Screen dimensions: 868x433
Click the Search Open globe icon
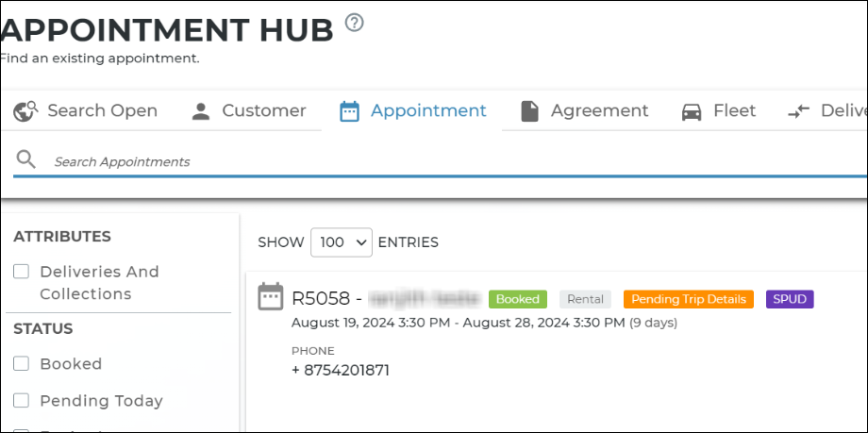coord(25,111)
